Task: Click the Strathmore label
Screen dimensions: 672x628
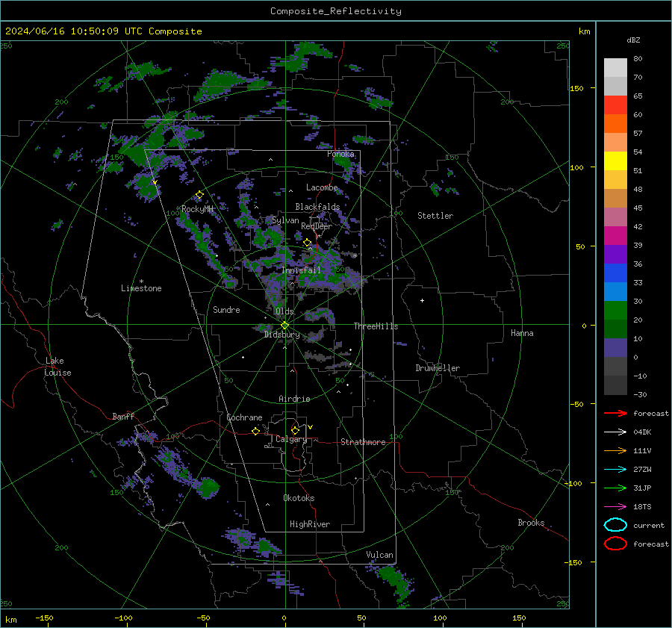Action: (363, 442)
